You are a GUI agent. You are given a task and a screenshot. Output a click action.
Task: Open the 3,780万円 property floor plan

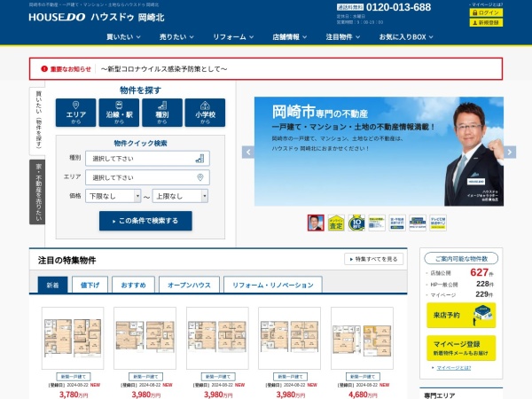pyautogui.click(x=73, y=338)
